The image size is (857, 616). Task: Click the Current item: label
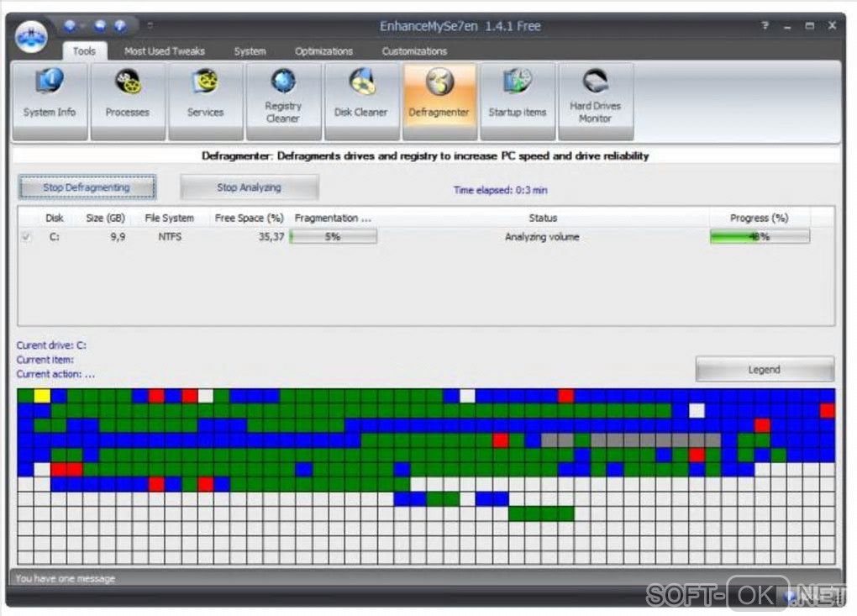pos(45,360)
